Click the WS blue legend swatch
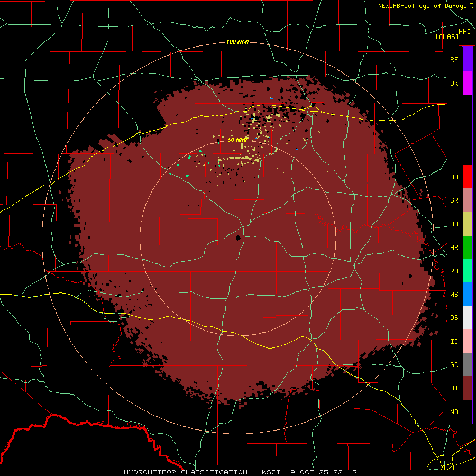Screen dimensions: 476x476 (x=467, y=294)
